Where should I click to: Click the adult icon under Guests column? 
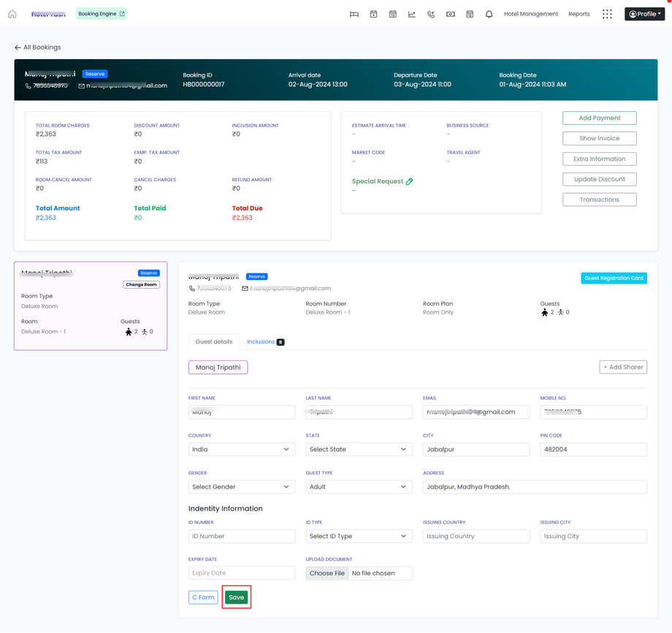point(545,313)
